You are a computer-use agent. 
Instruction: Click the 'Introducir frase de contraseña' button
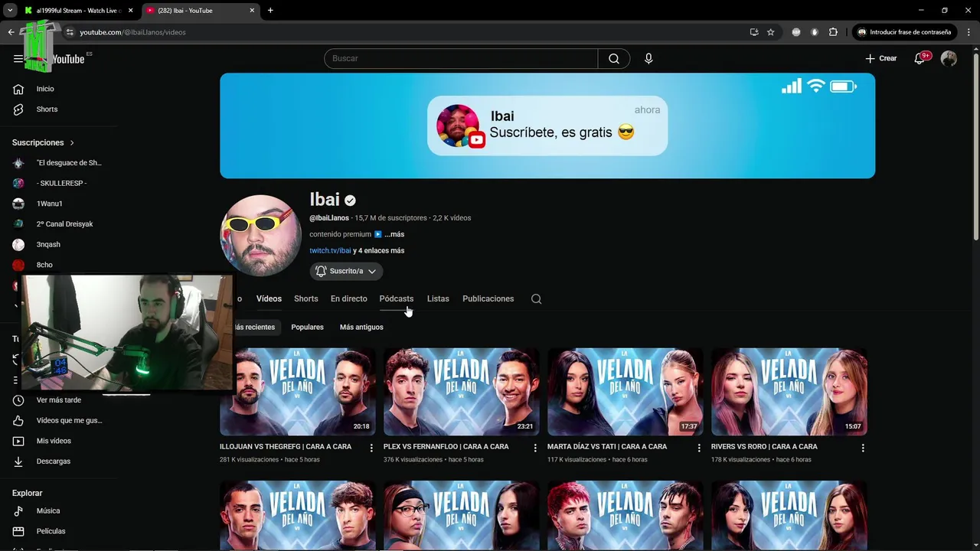click(904, 32)
